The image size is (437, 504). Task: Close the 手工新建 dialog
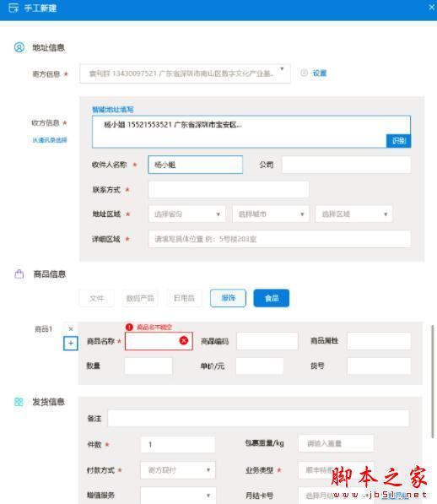[431, 8]
